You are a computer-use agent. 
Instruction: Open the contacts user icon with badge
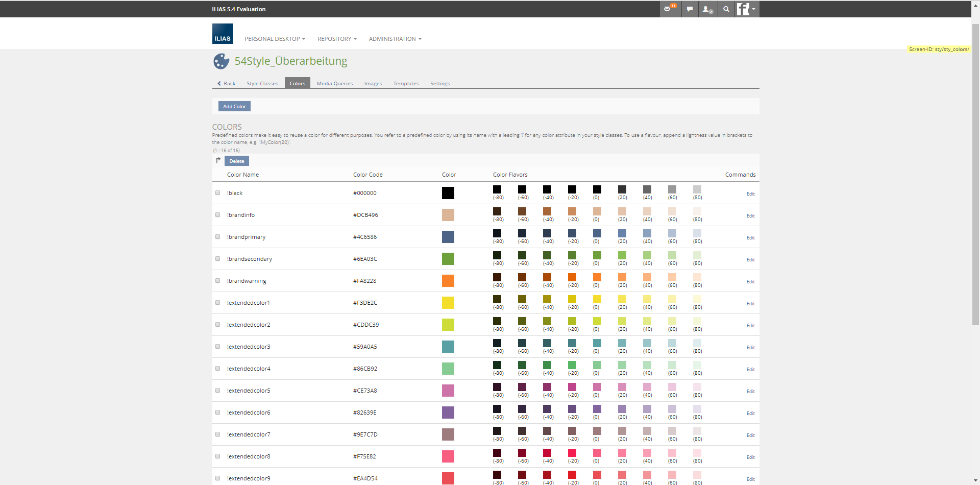(707, 9)
